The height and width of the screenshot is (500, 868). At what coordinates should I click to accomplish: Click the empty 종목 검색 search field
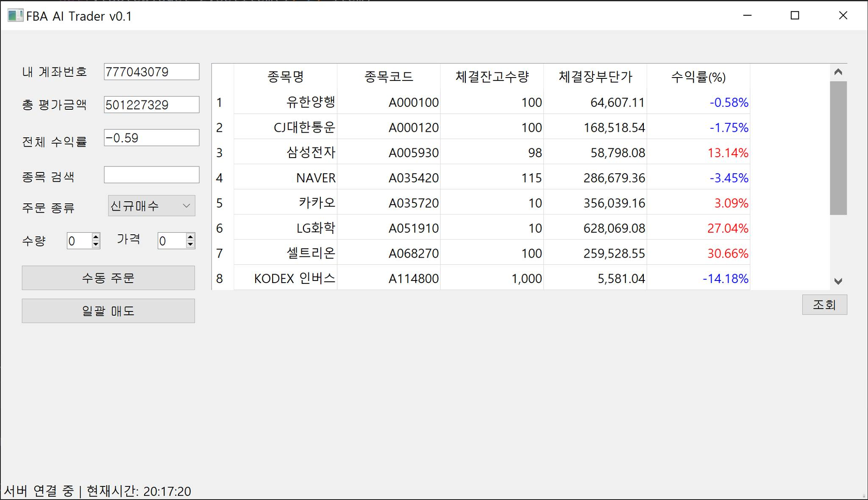tap(152, 175)
